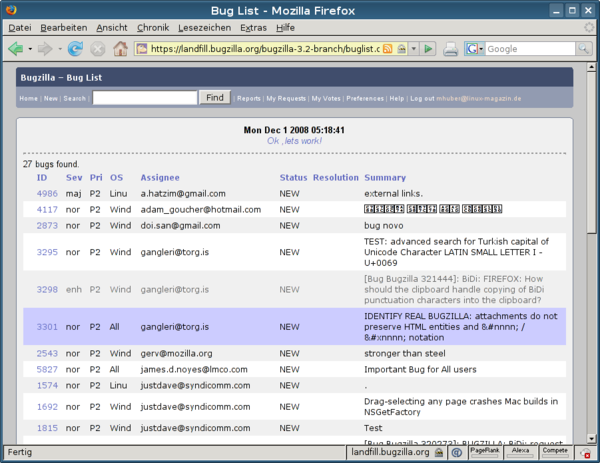Screen dimensions: 600x463
Task: Open bug 2543
Action: coord(47,354)
